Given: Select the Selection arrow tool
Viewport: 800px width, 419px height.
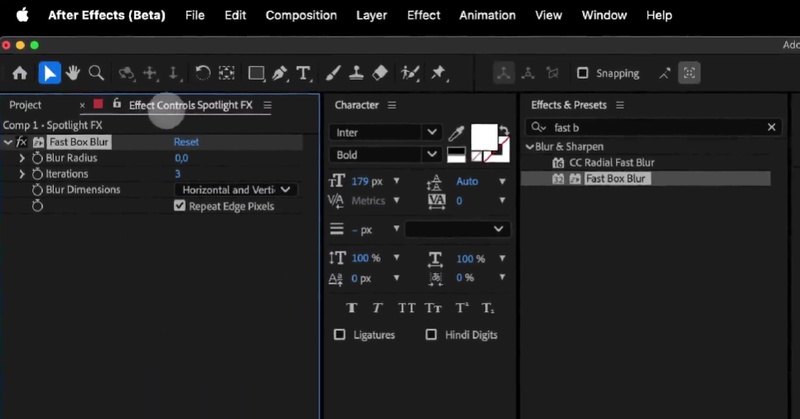Looking at the screenshot, I should coord(49,73).
